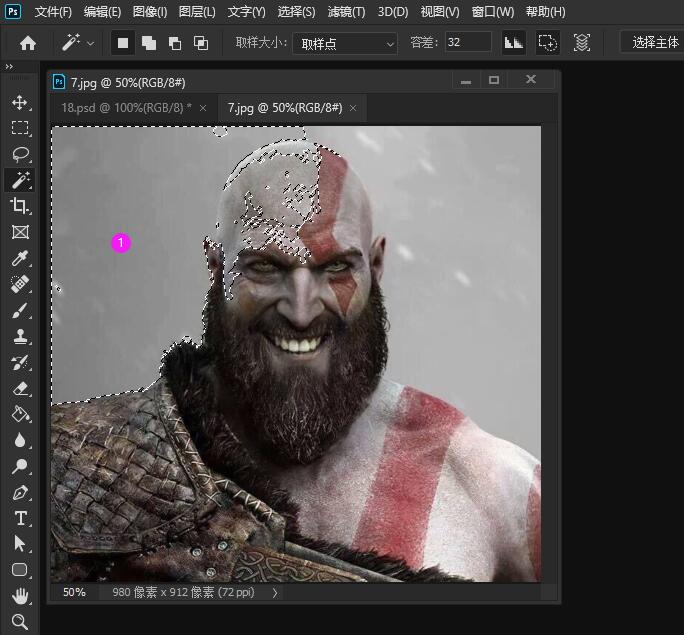Maximize the 7.jpg document window
684x635 pixels.
coord(494,80)
